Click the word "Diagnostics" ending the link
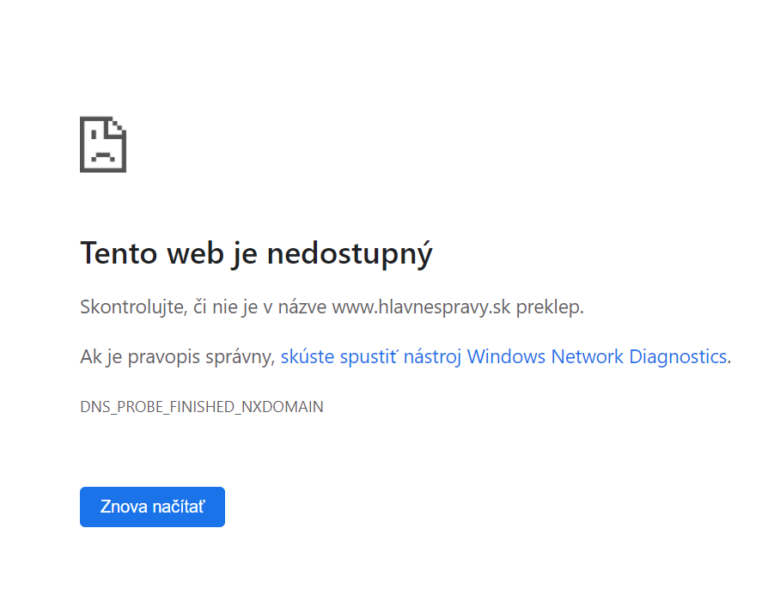 pos(678,357)
